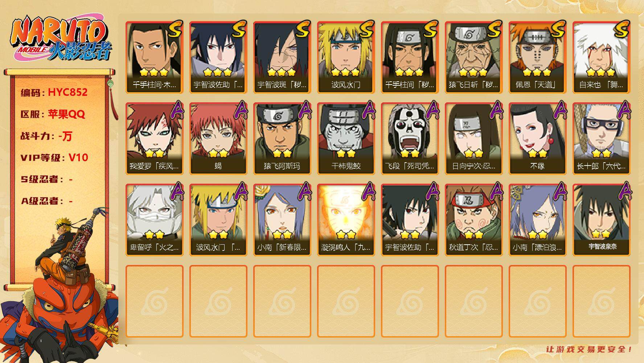This screenshot has height=363, width=644.
Task: Click the VIP等级 V10 label
Action: click(54, 158)
